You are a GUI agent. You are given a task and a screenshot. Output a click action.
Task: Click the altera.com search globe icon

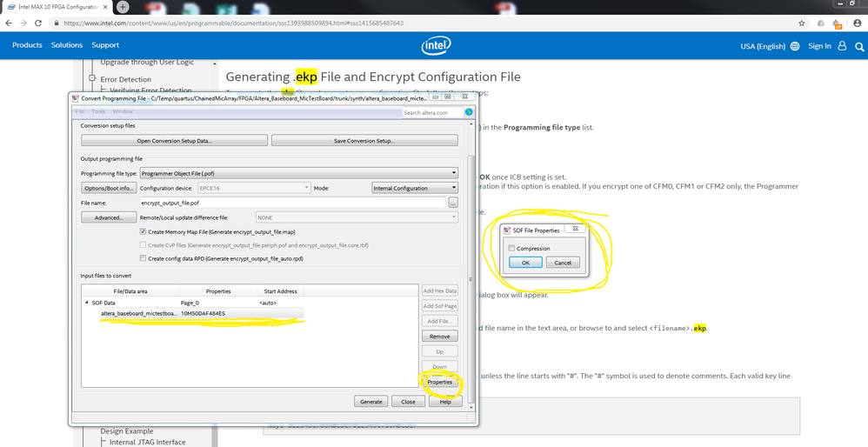469,112
